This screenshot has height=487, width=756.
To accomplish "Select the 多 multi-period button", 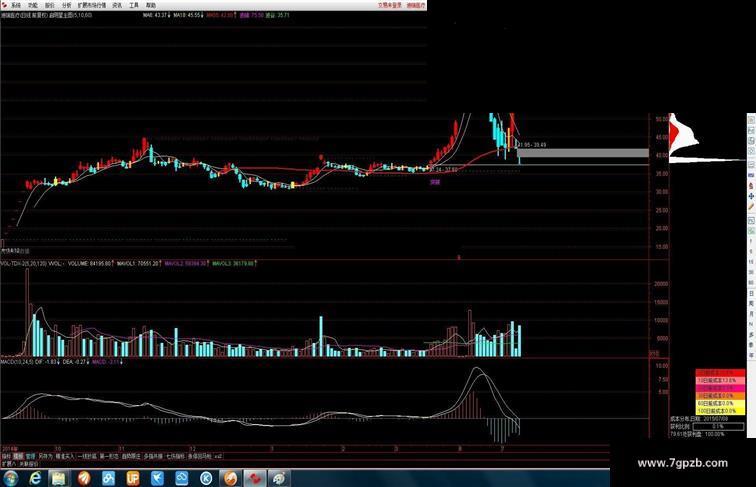I will pyautogui.click(x=751, y=334).
